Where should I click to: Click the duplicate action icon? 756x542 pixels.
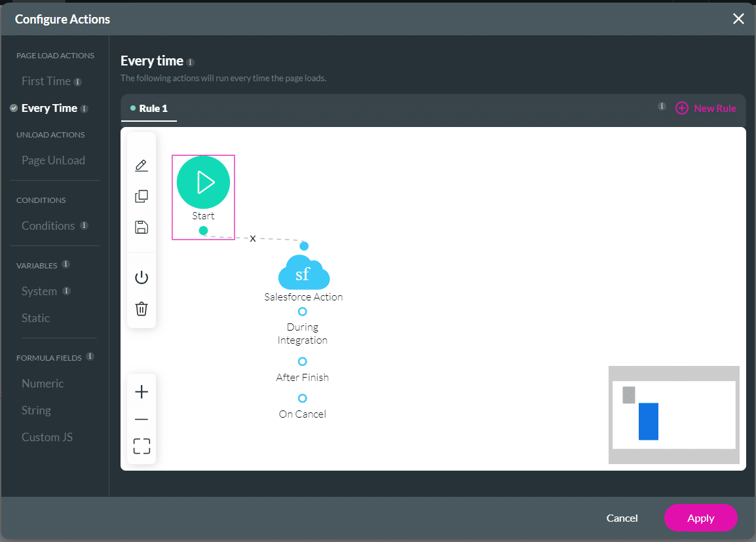point(141,196)
